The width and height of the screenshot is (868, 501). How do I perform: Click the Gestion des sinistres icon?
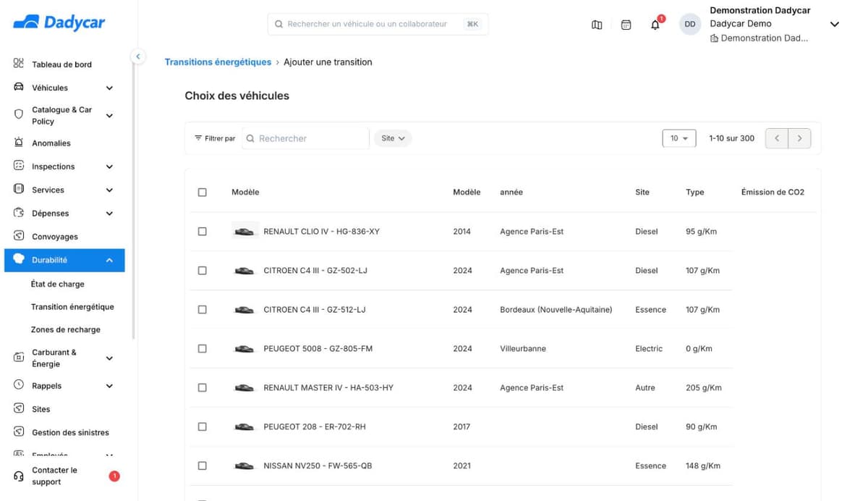point(19,431)
